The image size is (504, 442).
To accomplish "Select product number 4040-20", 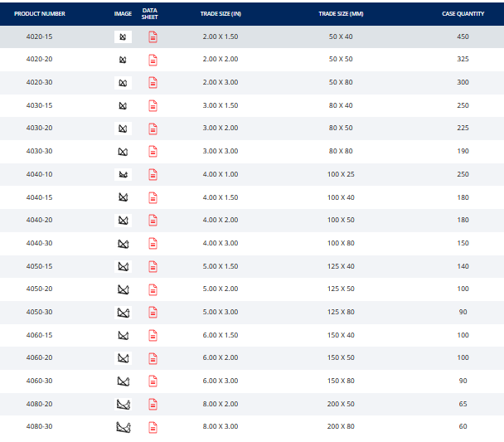I will click(x=40, y=221).
